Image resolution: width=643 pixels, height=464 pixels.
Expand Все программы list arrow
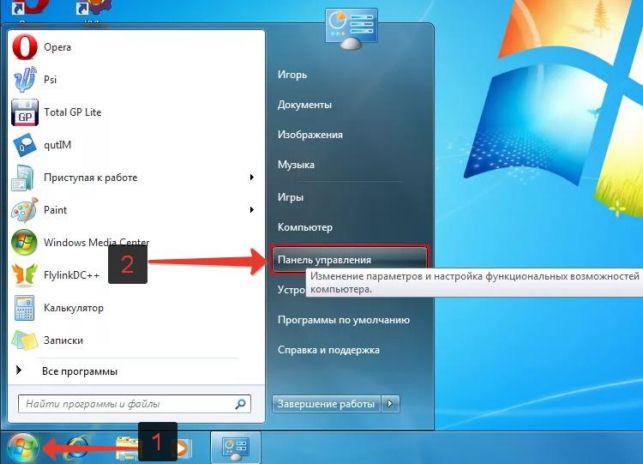[x=18, y=370]
